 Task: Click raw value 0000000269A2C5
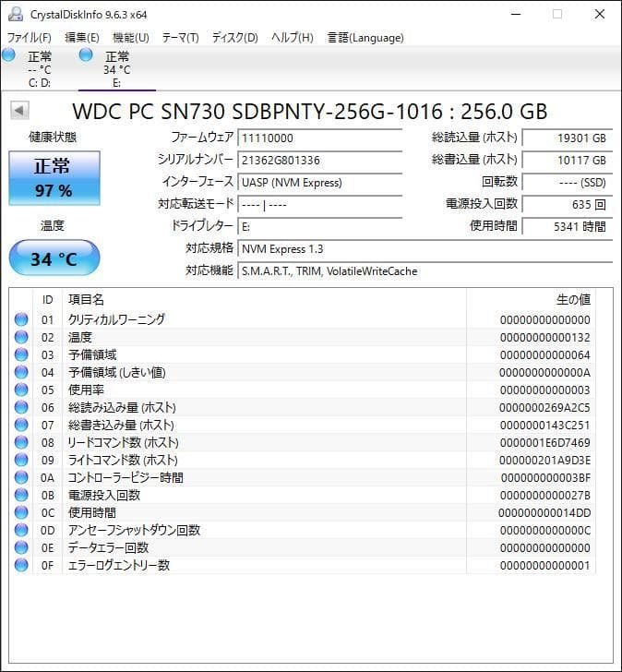tap(544, 408)
